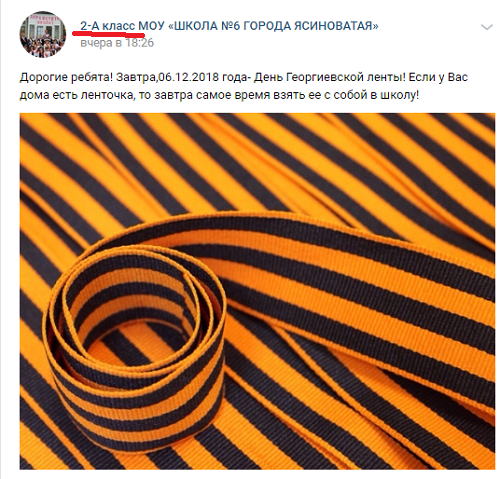Open the «ШКОЛА №6 ГОРОДА ЯСИНОВАТАЯ» group link
Screen dimensions: 500x479
273,26
